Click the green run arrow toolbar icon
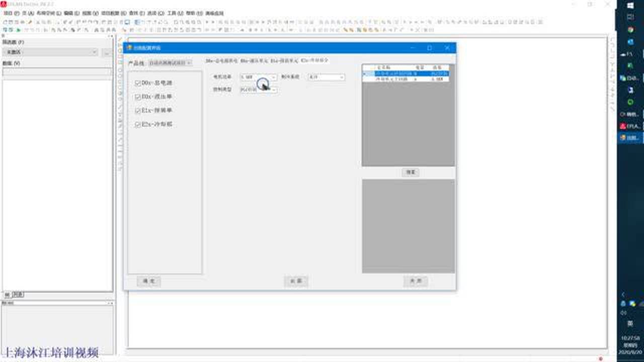644x362 pixels. tap(19, 30)
